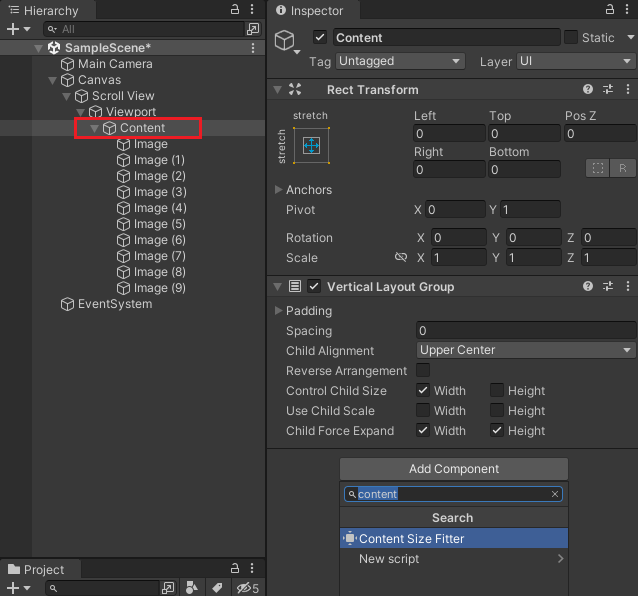Lock the Inspector panel
Screen dimensions: 638x596
[x=610, y=9]
